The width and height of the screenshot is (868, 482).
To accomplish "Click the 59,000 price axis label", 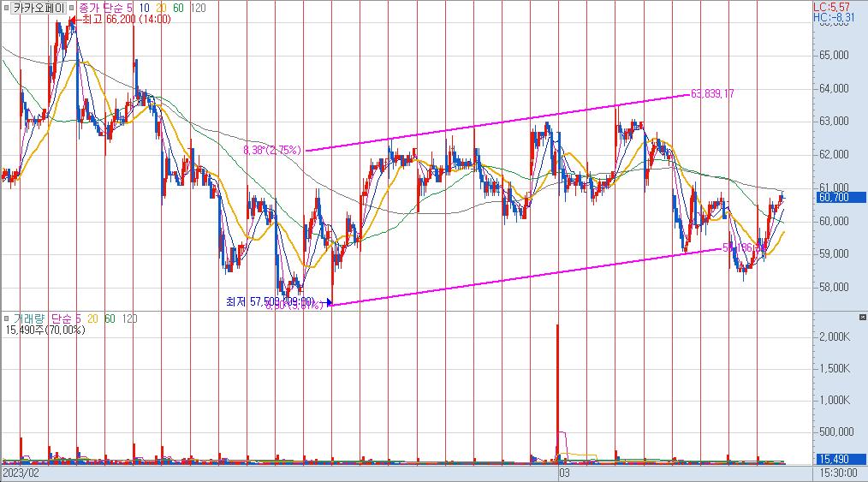I will tap(834, 254).
